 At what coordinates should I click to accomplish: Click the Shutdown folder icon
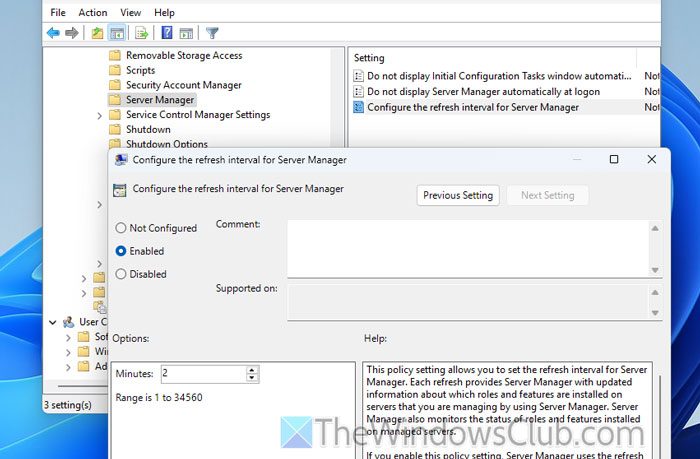click(x=115, y=129)
